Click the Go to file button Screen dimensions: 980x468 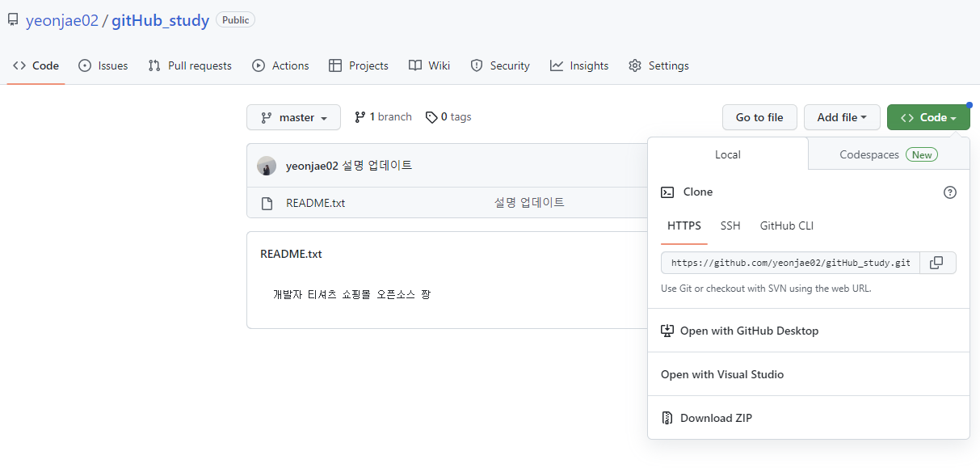click(x=759, y=117)
